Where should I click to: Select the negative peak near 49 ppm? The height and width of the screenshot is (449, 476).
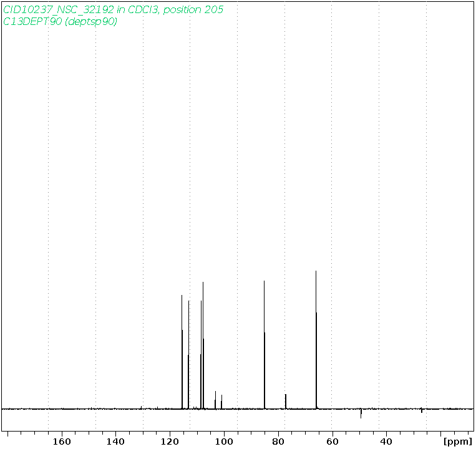point(361,413)
